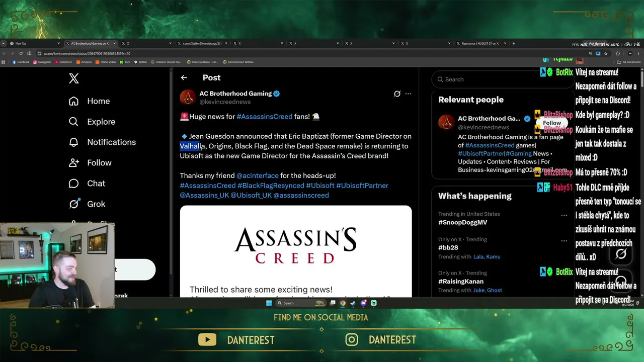
Task: Open the Lala trending link
Action: point(478,257)
